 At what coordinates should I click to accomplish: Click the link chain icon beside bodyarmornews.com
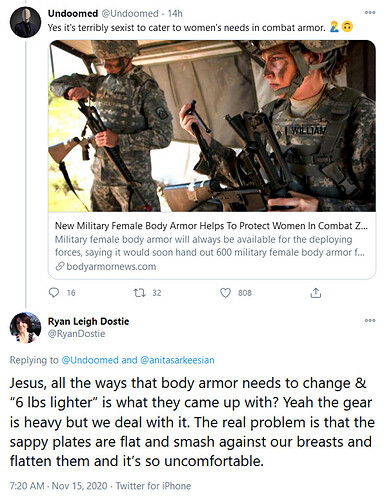(60, 266)
